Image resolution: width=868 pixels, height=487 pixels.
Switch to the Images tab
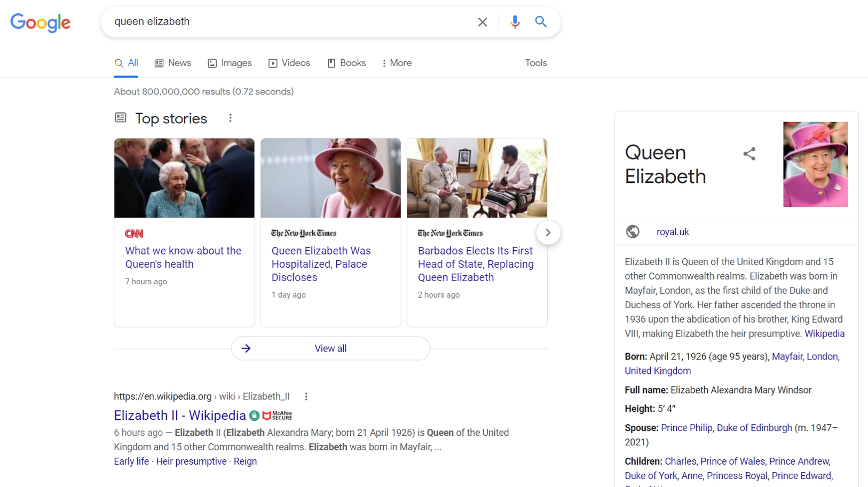230,63
